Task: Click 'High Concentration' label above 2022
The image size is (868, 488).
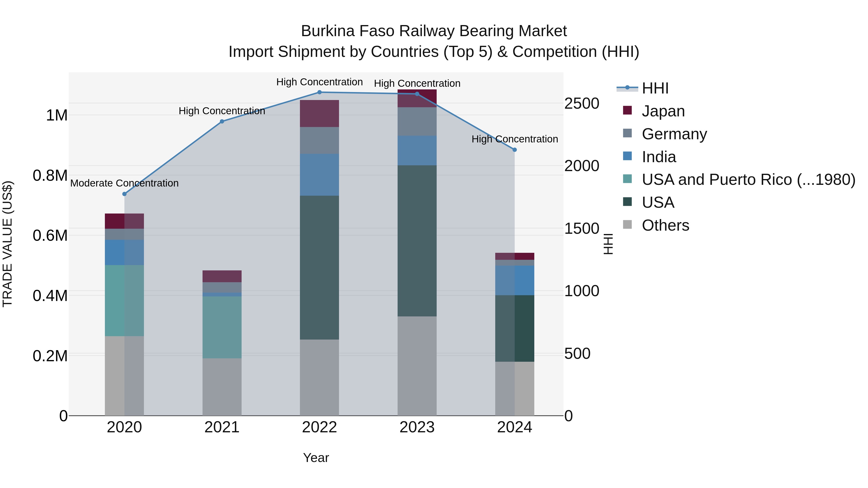Action: pyautogui.click(x=319, y=82)
